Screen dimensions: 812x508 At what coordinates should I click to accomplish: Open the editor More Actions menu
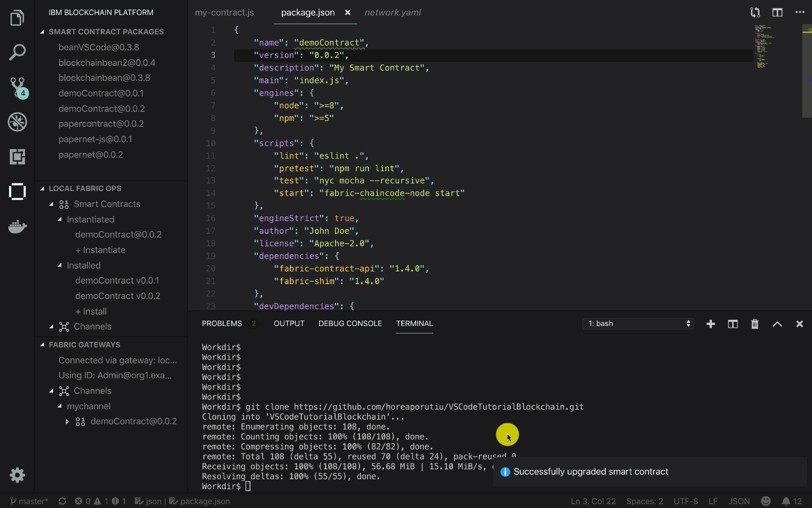800,12
